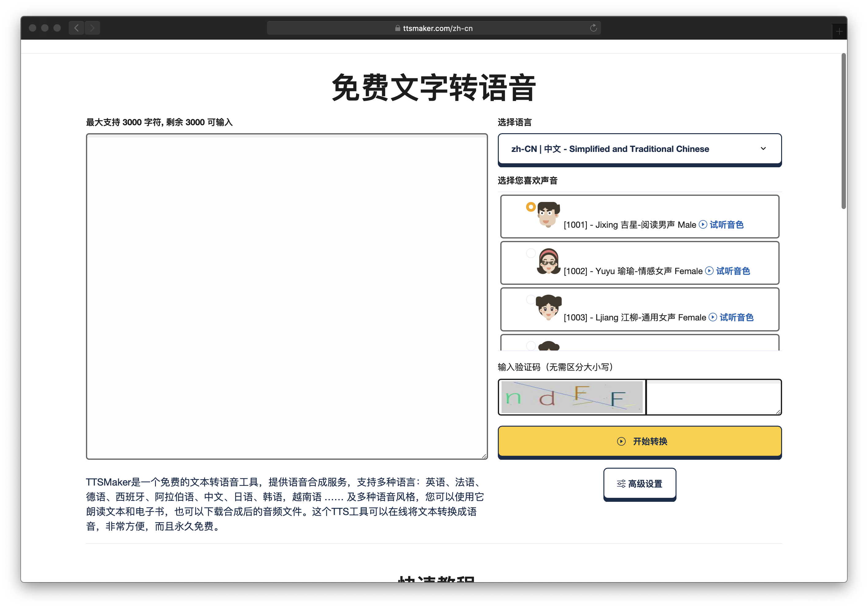Click 试听音色 link for Jixing voice

coord(726,225)
